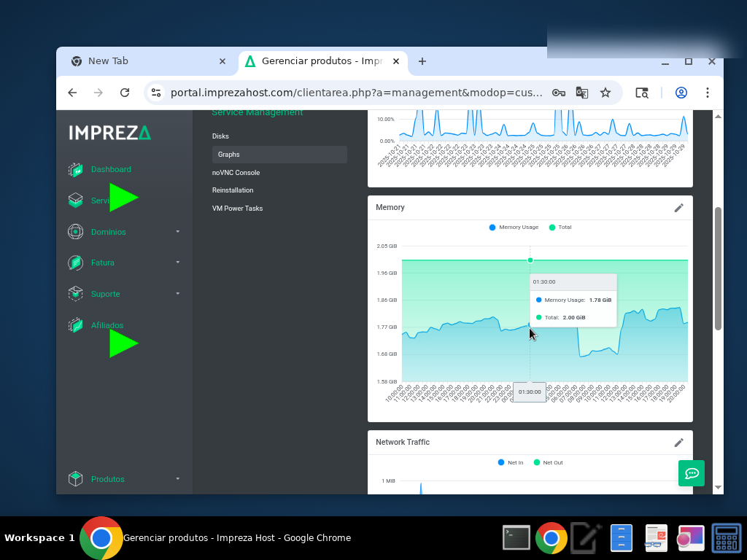Open file manager cabinet icon in taskbar
This screenshot has width=747, height=560.
tap(622, 537)
